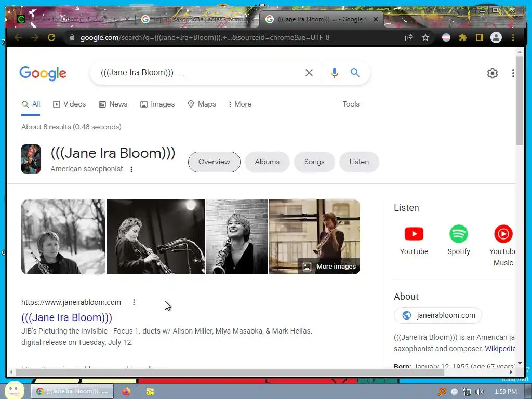
Task: Open janeirabloom.com link in About panel
Action: pos(437,315)
